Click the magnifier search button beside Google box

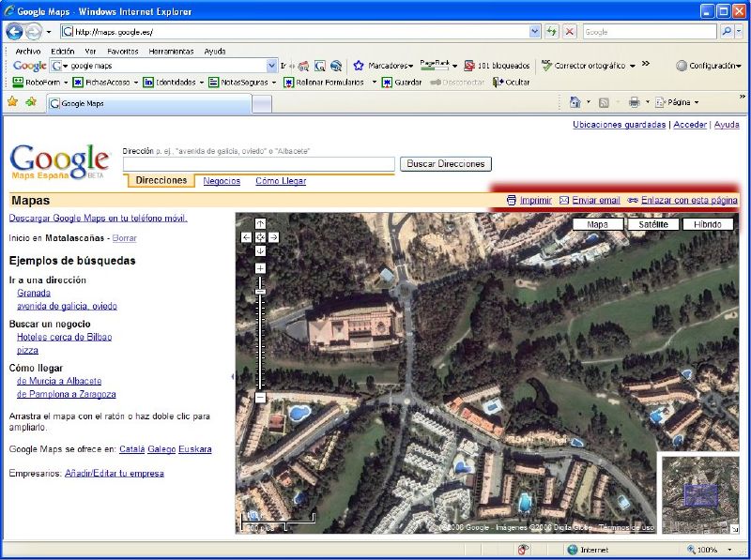click(727, 32)
